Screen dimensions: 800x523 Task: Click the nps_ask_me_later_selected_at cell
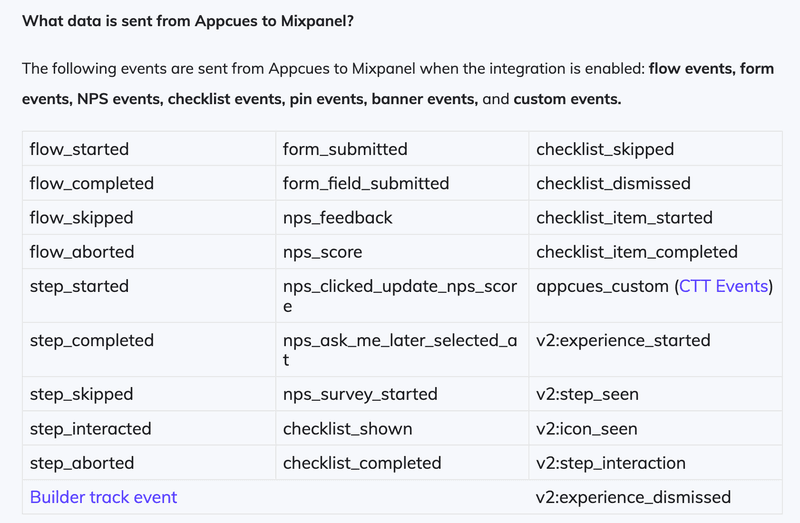[x=402, y=350]
